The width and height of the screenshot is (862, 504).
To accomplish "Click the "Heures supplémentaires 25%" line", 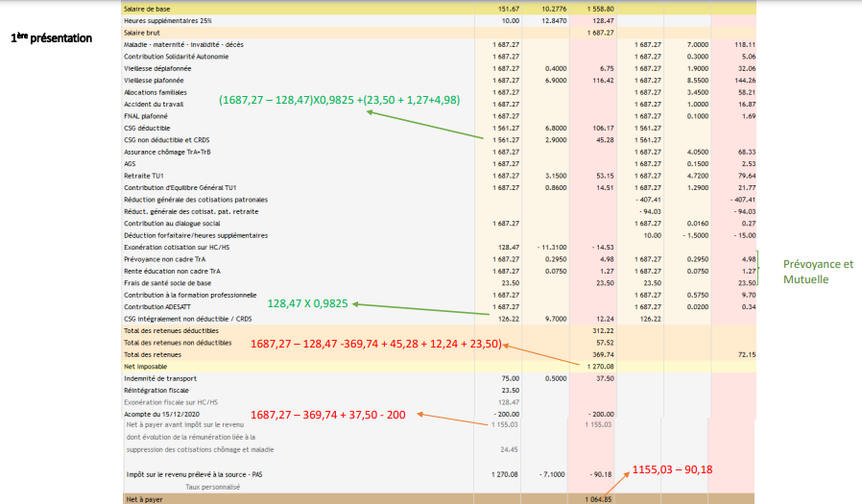I will [168, 19].
